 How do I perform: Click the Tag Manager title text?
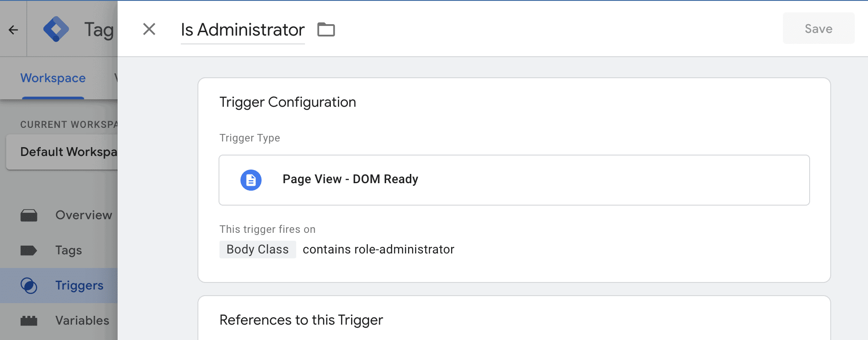(99, 30)
